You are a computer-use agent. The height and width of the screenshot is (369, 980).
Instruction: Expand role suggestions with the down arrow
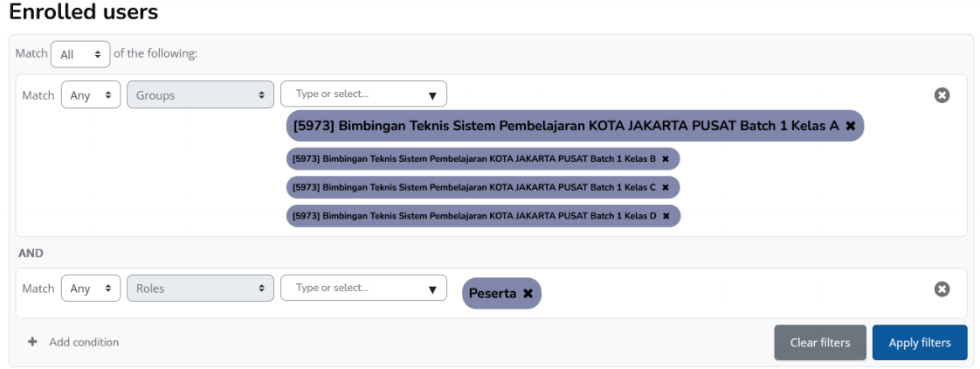pos(431,289)
